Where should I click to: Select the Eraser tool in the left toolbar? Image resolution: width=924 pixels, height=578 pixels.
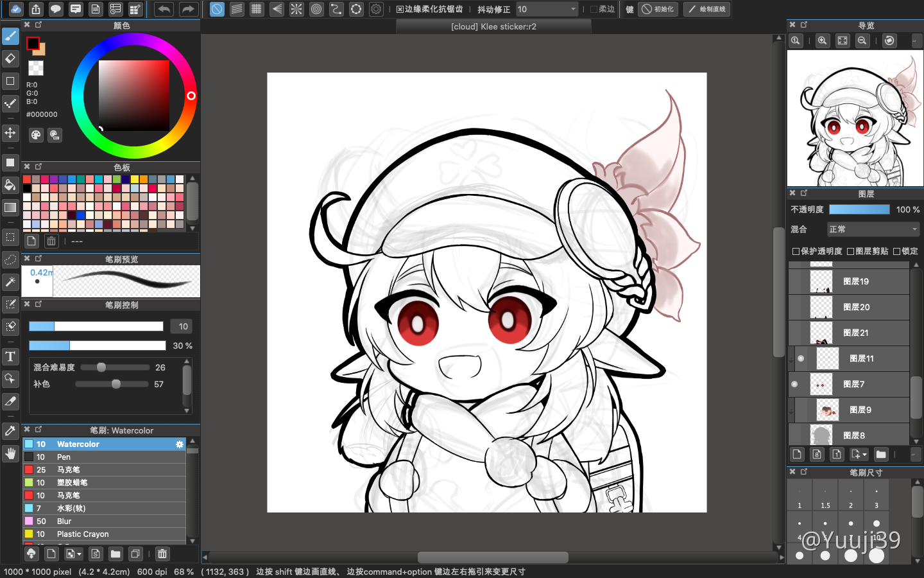(10, 58)
